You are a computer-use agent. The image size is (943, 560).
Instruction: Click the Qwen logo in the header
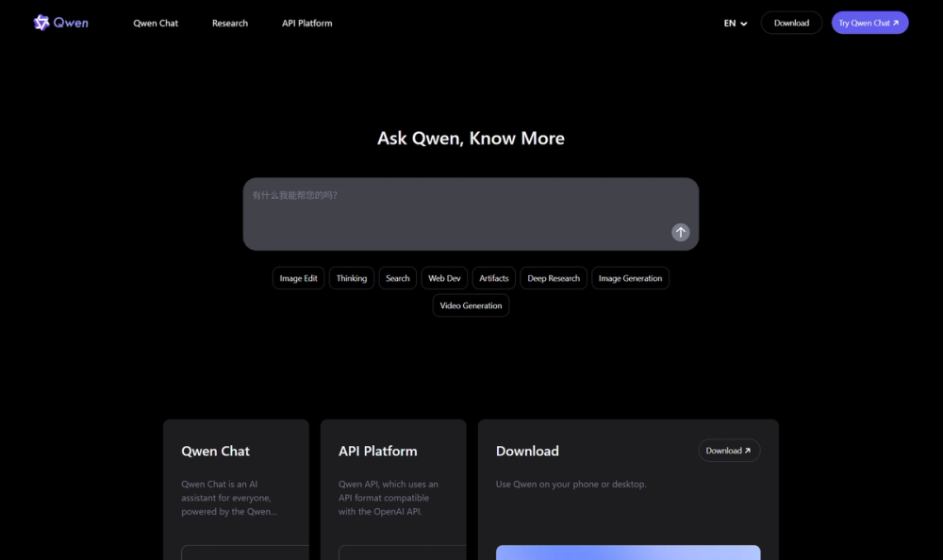pos(60,23)
